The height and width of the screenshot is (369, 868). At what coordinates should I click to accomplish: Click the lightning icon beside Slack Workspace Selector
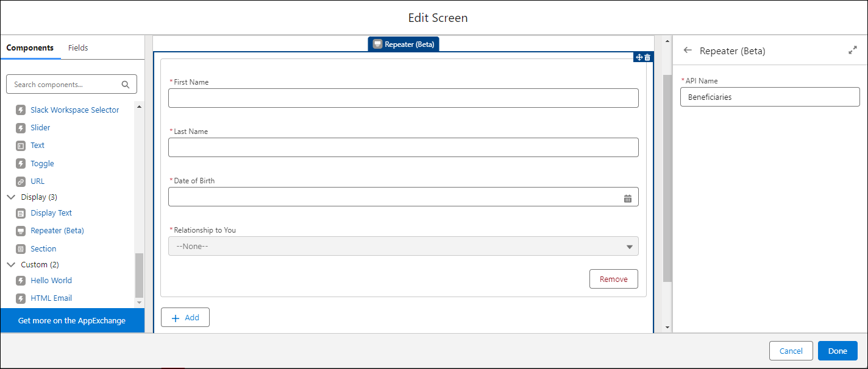22,110
